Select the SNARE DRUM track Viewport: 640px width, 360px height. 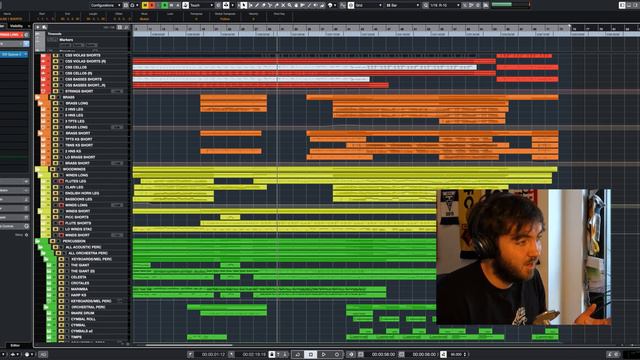(82, 313)
